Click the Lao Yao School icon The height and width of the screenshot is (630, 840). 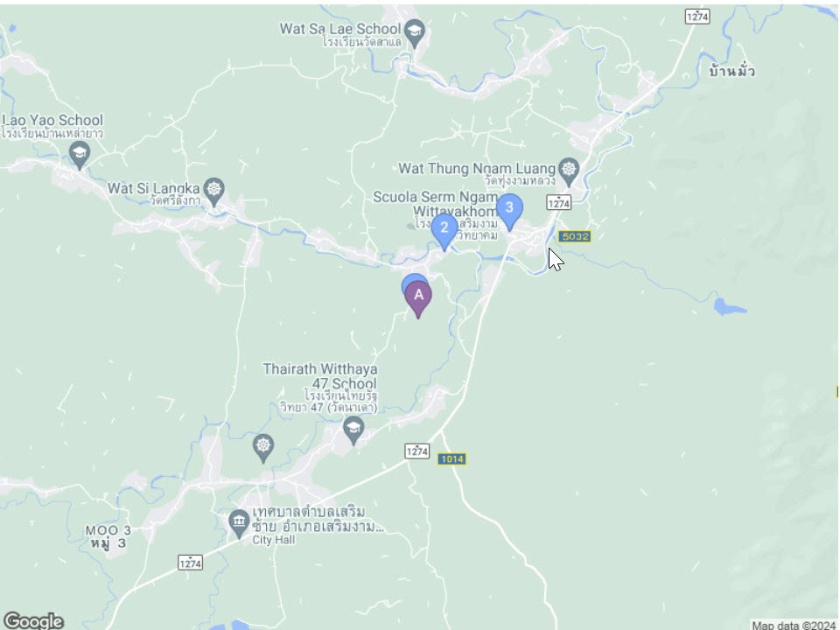click(x=80, y=156)
